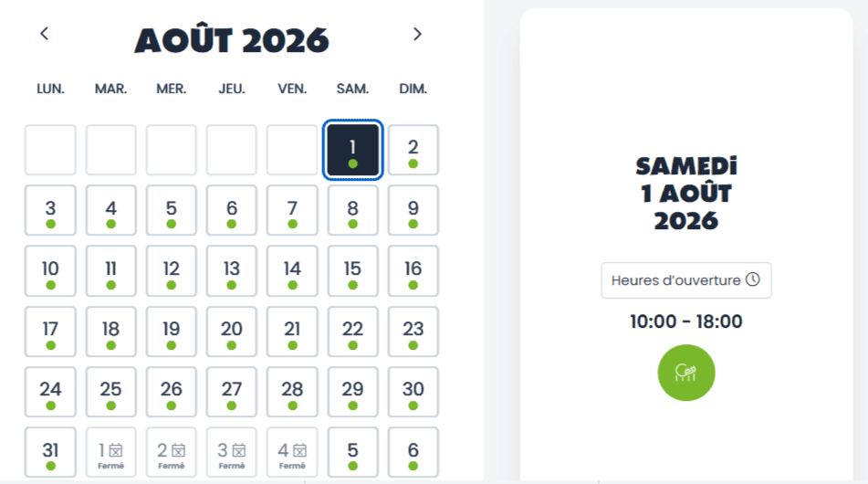Pick August 15 in the calendar
The image size is (868, 484).
coord(352,271)
